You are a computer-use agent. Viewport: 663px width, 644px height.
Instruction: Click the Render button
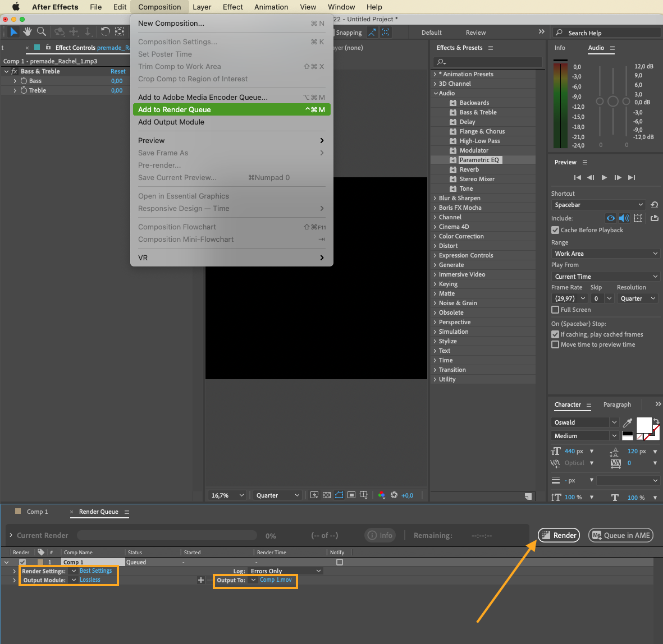coord(559,535)
